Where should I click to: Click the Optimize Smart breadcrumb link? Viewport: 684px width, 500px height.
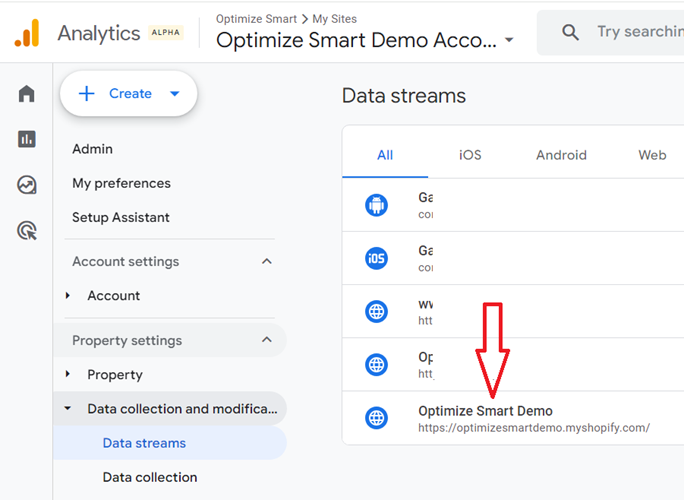pos(256,19)
